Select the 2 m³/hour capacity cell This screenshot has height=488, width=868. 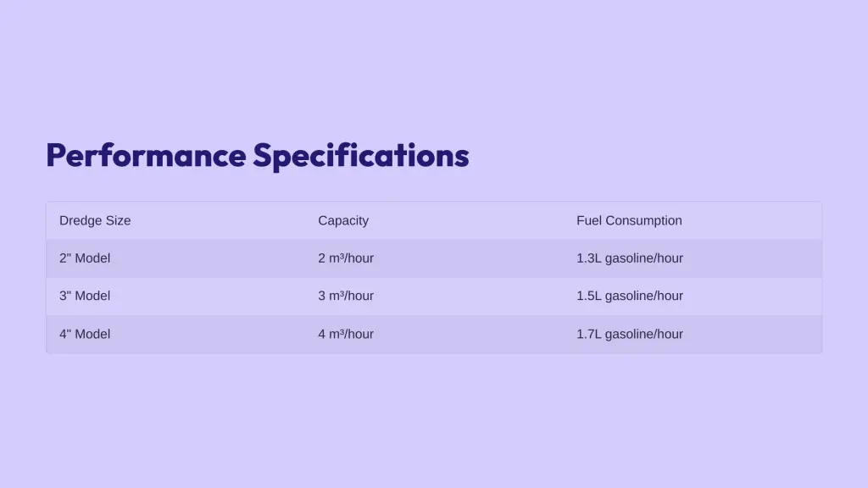point(346,258)
